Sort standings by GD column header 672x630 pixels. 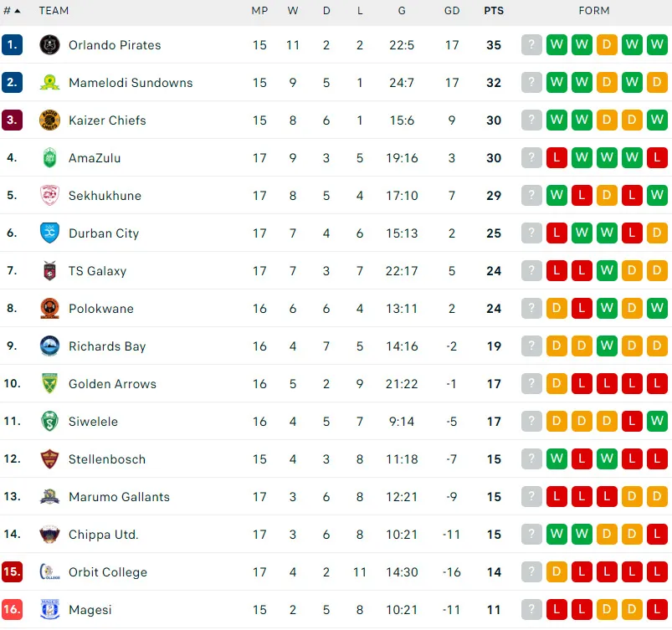tap(452, 11)
